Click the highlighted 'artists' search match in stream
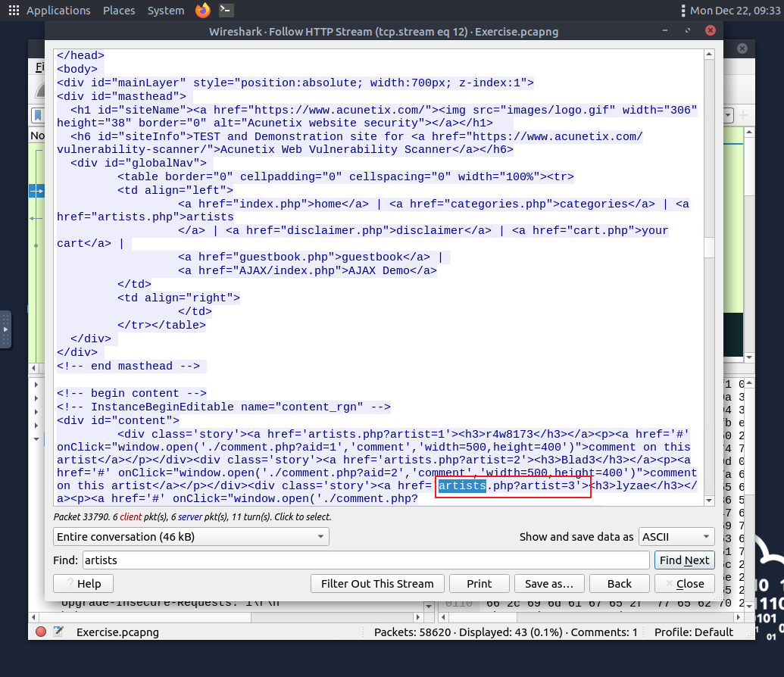The height and width of the screenshot is (677, 784). click(462, 485)
